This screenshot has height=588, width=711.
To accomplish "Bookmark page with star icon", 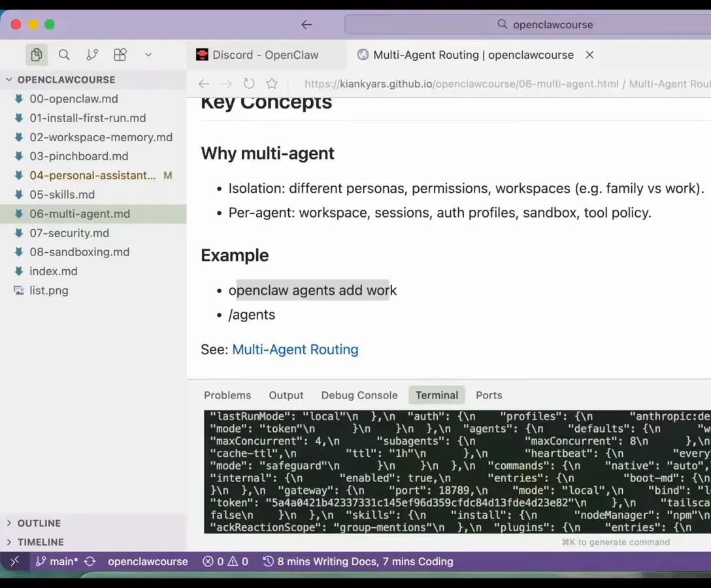I will click(x=272, y=84).
